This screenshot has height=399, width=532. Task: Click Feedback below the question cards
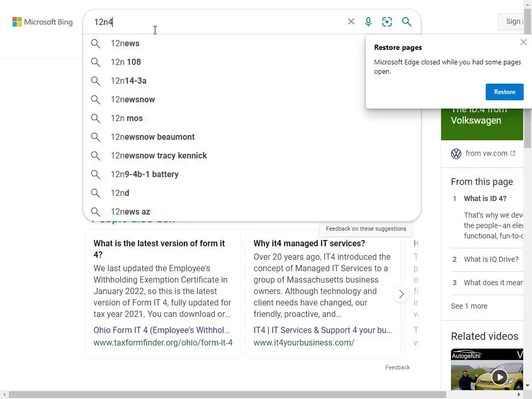397,367
